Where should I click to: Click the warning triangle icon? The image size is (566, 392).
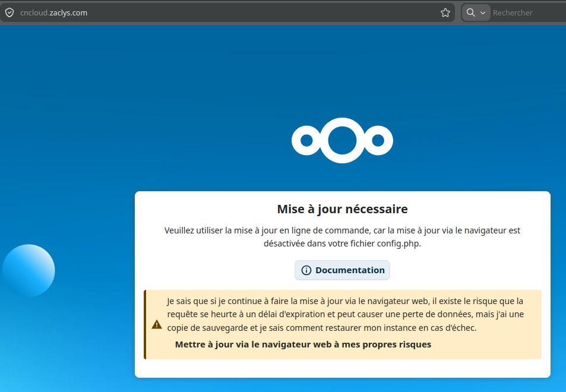(157, 324)
